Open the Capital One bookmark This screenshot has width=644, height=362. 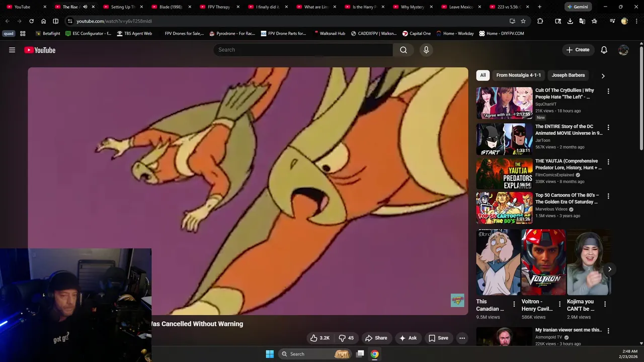(x=416, y=33)
